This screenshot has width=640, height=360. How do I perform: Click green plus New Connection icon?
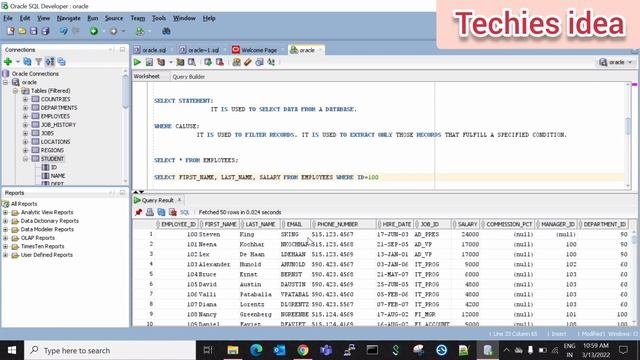pyautogui.click(x=8, y=62)
